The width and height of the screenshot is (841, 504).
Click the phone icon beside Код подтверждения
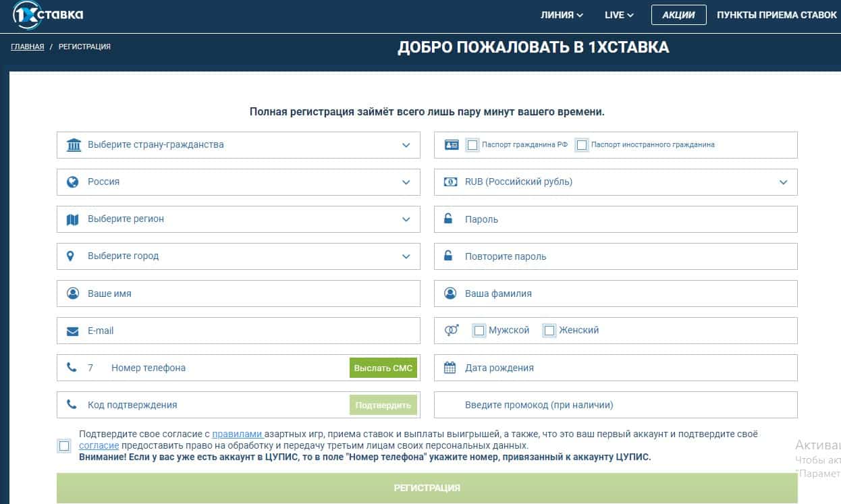tap(72, 405)
